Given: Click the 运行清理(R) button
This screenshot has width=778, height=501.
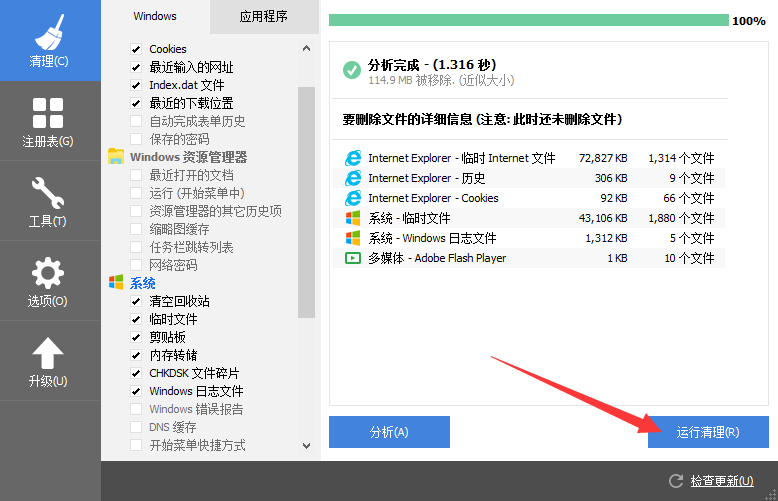Looking at the screenshot, I should (708, 432).
